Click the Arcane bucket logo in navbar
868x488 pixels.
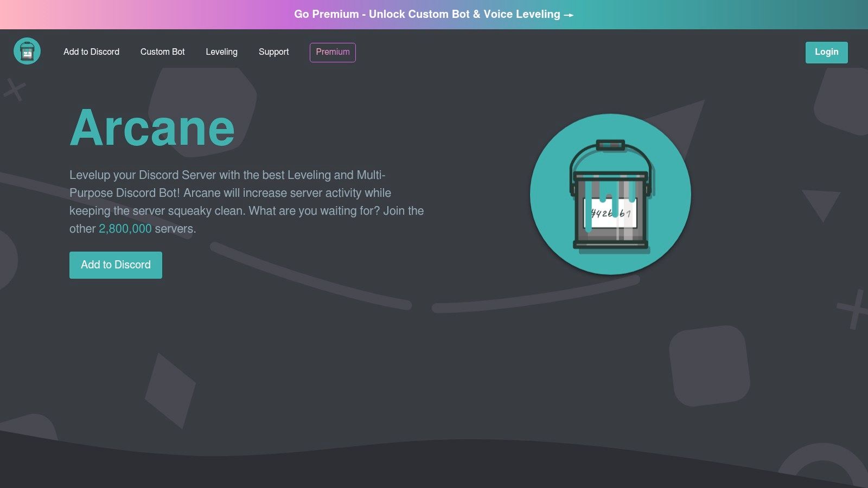(27, 51)
